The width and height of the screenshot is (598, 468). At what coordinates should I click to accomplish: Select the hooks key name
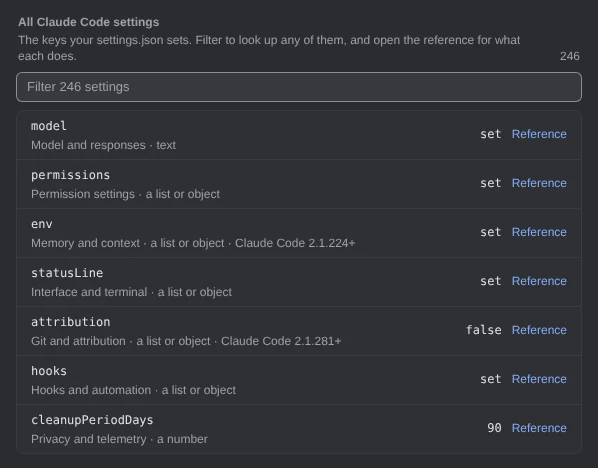pos(49,371)
